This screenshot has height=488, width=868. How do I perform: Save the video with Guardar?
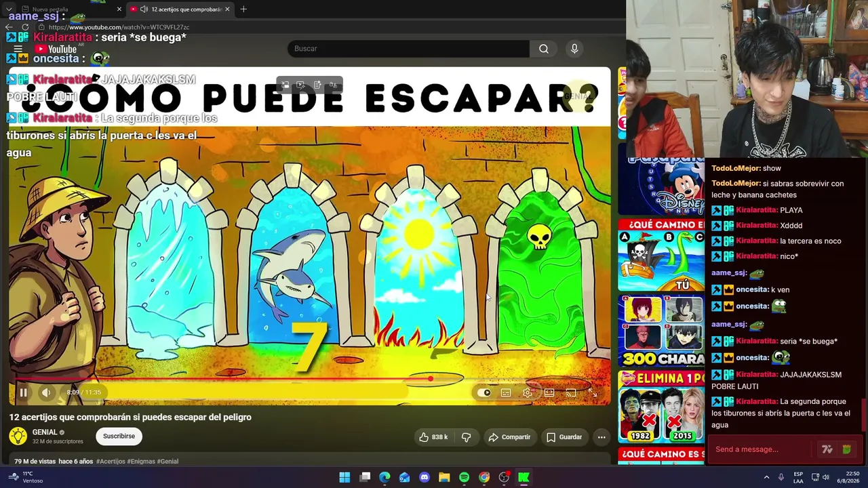pyautogui.click(x=564, y=437)
